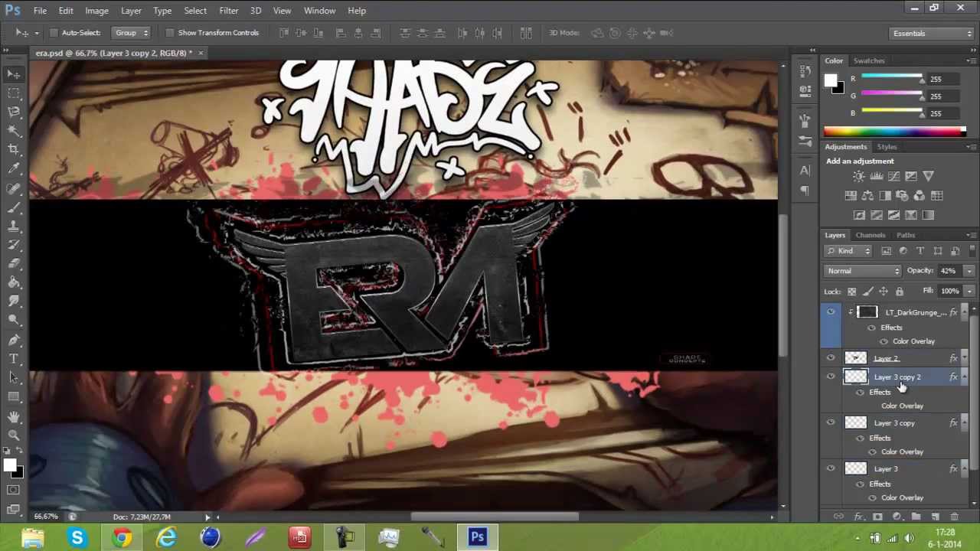Select the Magic Wand tool
Image resolution: width=980 pixels, height=551 pixels.
point(14,131)
